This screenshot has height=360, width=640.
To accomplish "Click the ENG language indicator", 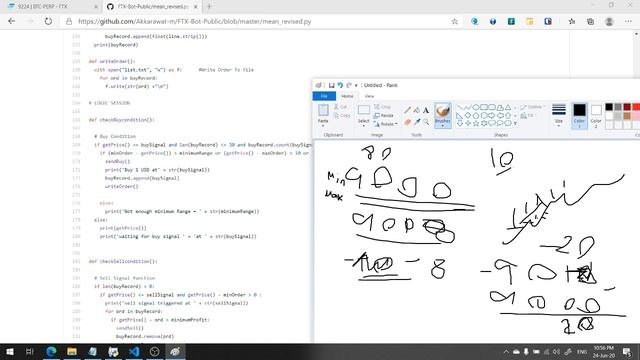I will click(582, 352).
